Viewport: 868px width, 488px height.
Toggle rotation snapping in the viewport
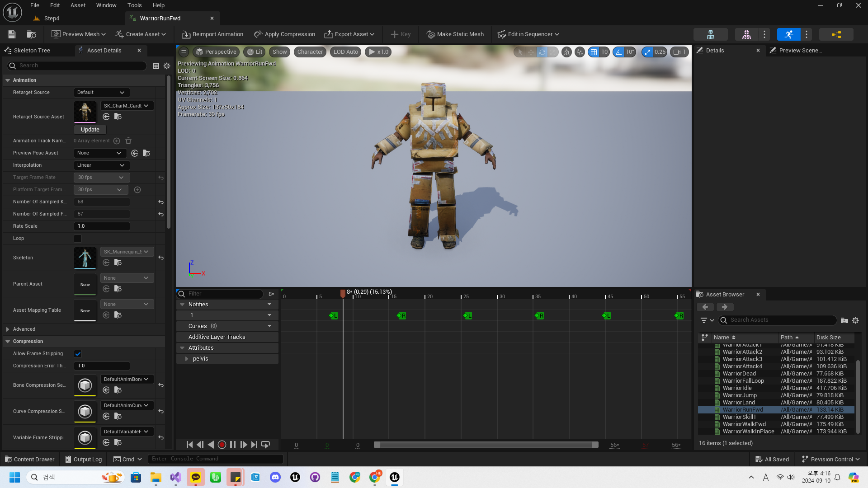click(x=618, y=52)
